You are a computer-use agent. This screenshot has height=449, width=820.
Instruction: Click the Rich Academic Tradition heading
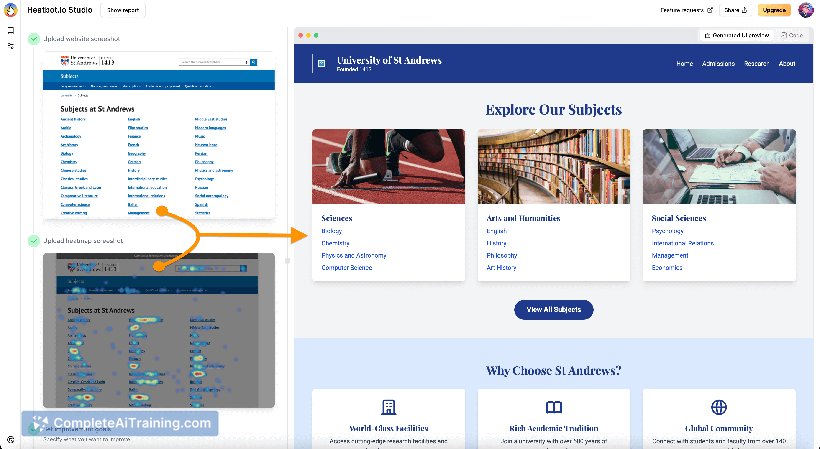(x=554, y=428)
